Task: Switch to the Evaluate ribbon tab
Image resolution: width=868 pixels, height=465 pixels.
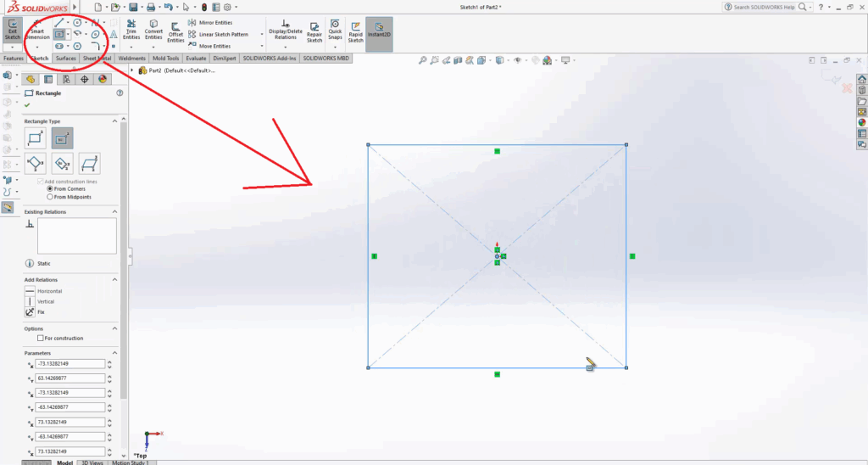Action: pos(196,59)
